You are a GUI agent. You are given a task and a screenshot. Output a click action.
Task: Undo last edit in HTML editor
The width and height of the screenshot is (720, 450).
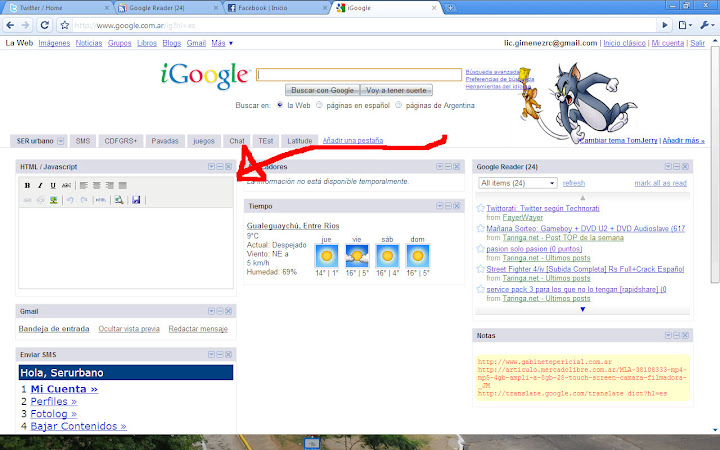tap(70, 200)
